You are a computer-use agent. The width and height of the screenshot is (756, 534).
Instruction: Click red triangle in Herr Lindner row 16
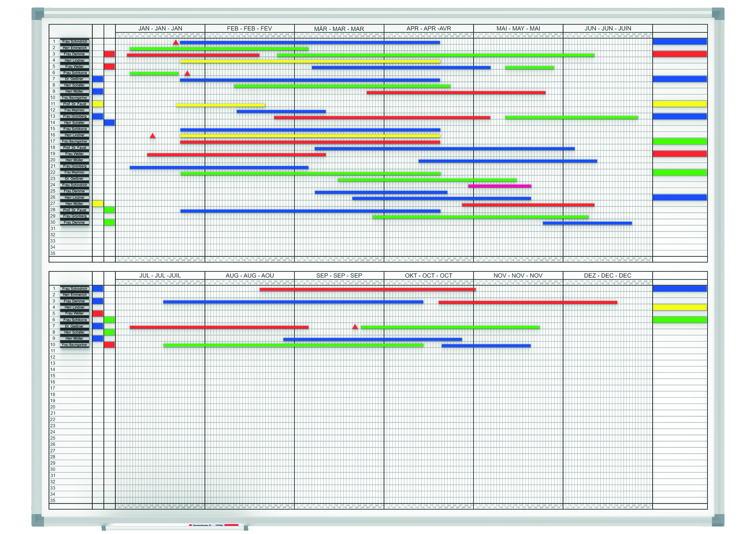click(152, 136)
